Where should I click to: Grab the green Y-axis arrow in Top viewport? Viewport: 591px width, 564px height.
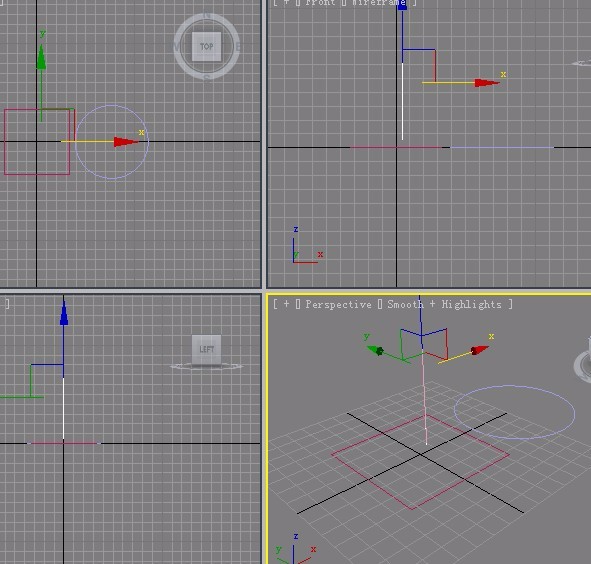pos(41,57)
